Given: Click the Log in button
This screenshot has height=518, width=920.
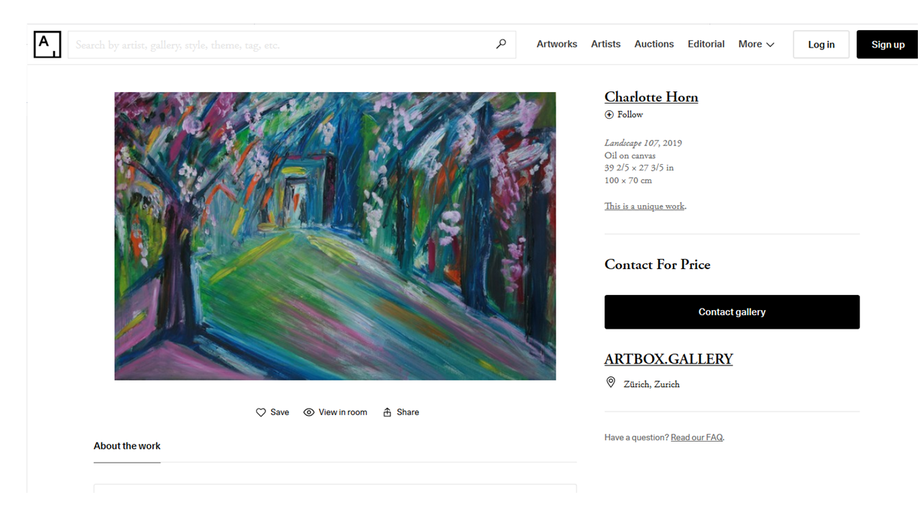Looking at the screenshot, I should 821,45.
